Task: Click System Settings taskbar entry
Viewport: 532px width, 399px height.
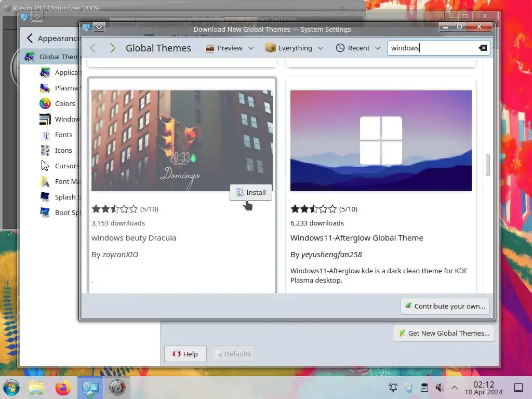Action: pos(90,388)
